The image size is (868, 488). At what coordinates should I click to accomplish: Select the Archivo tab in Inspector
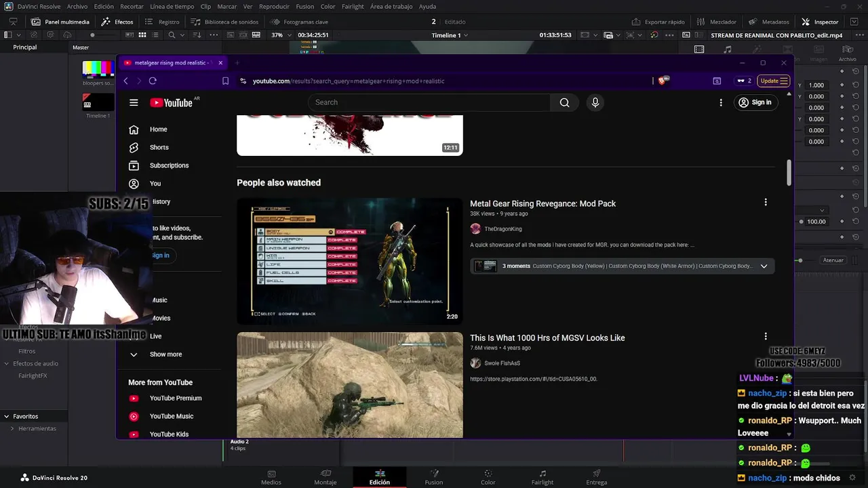pyautogui.click(x=847, y=55)
